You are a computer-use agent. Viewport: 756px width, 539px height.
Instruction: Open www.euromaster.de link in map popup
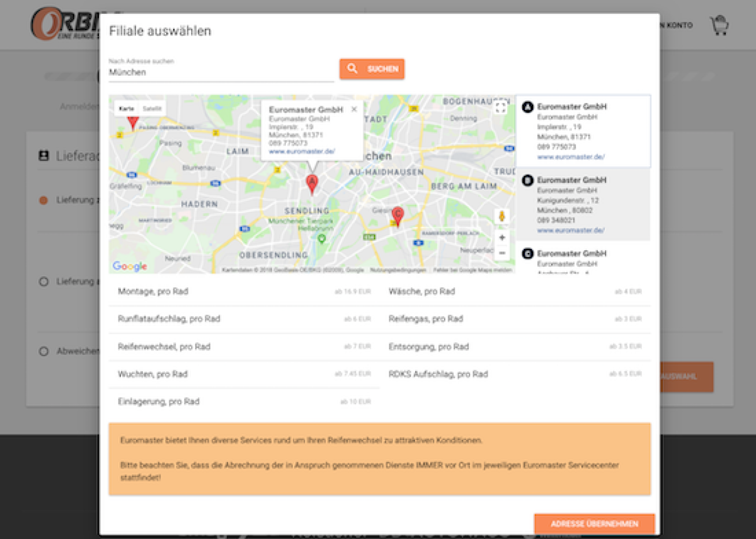[302, 151]
